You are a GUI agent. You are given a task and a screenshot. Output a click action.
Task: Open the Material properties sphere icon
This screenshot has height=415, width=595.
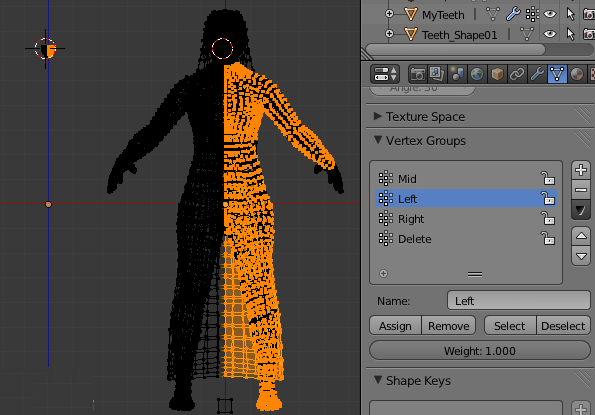(577, 74)
